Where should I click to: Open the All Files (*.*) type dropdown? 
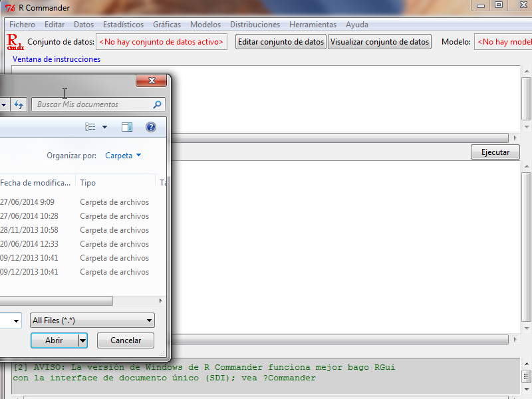point(92,321)
